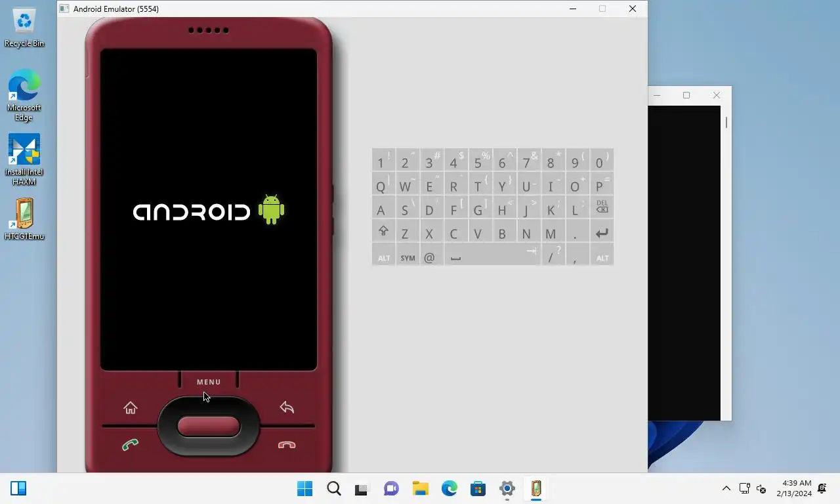Click the H key on the emulator keyboard

point(505,208)
